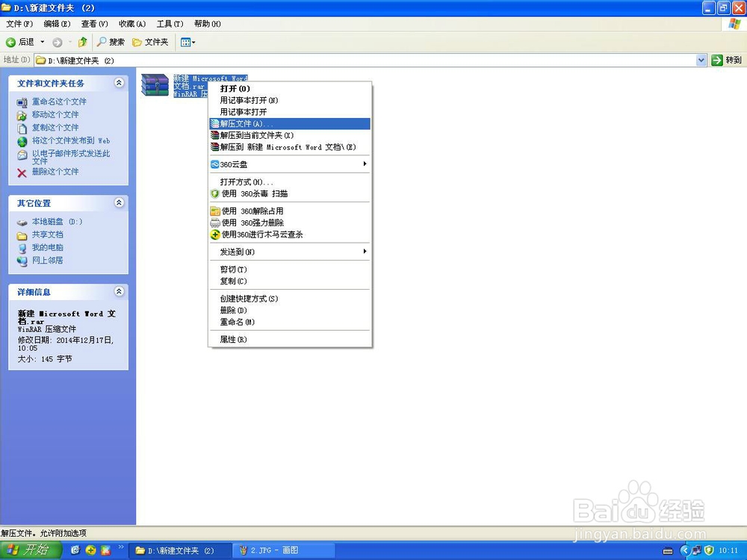Screen dimensions: 747x560
Task: Click the Go (转到) button
Action: [727, 60]
